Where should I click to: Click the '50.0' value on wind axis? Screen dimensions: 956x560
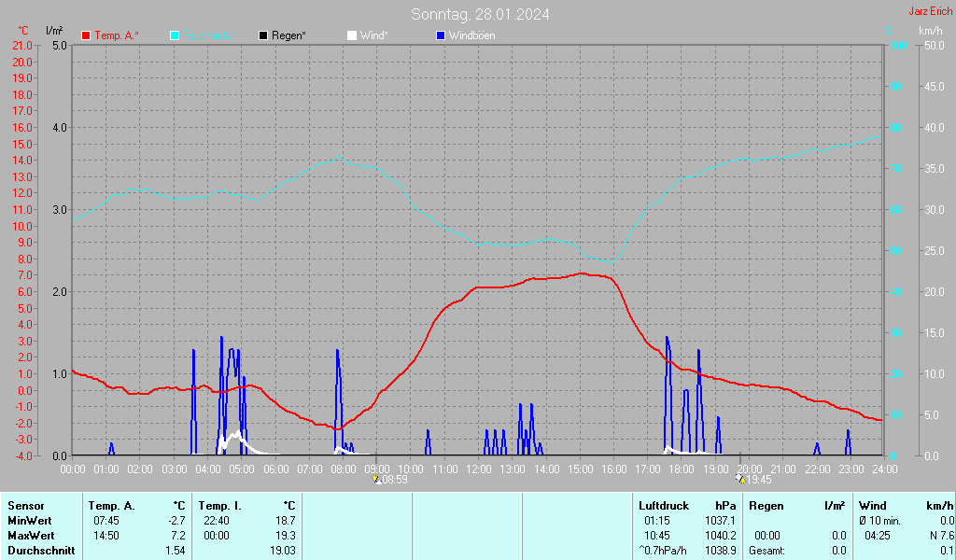coord(934,46)
